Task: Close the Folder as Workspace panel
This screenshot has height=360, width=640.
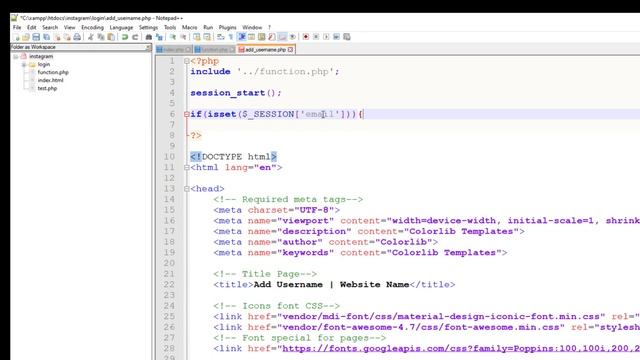Action: click(x=148, y=47)
